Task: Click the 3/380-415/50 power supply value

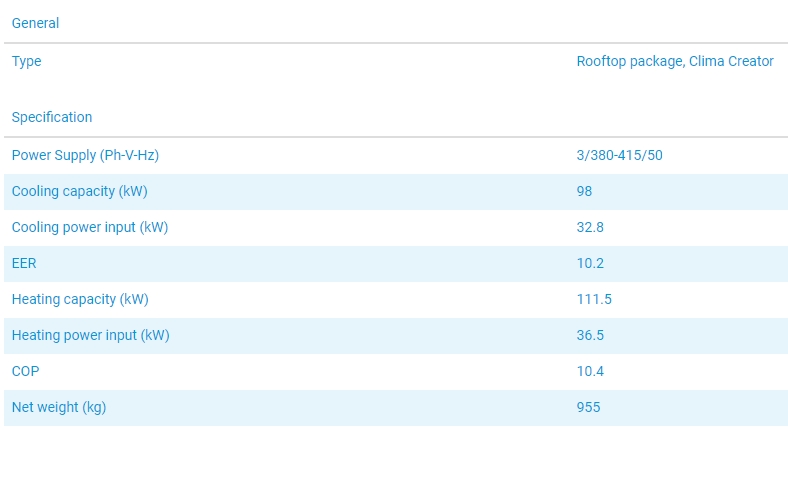Action: click(619, 155)
